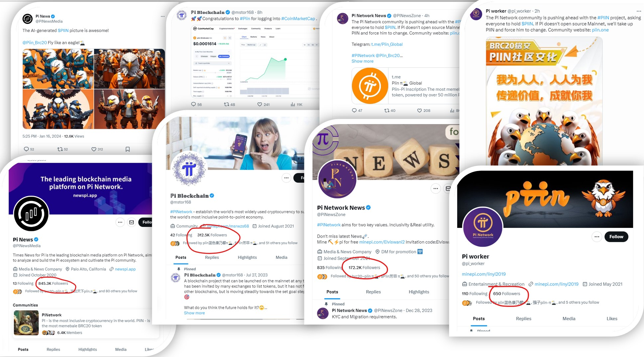644x357 pixels.
Task: Retweet the Pi Network News tweet with 40
Action: tap(387, 110)
